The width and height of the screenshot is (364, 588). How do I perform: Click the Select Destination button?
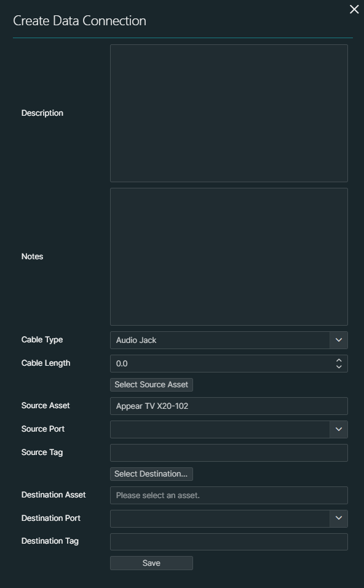click(151, 473)
